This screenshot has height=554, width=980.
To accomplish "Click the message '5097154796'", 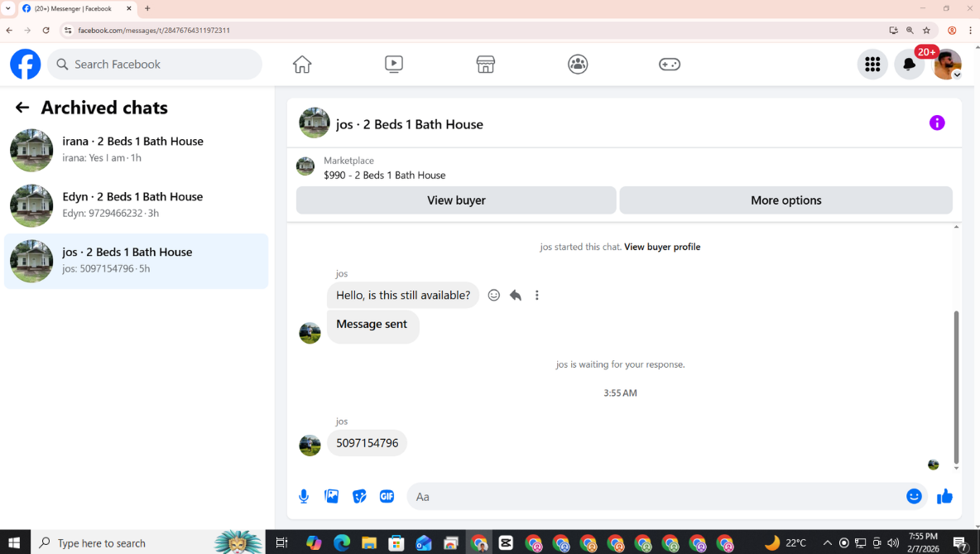I will tap(367, 443).
